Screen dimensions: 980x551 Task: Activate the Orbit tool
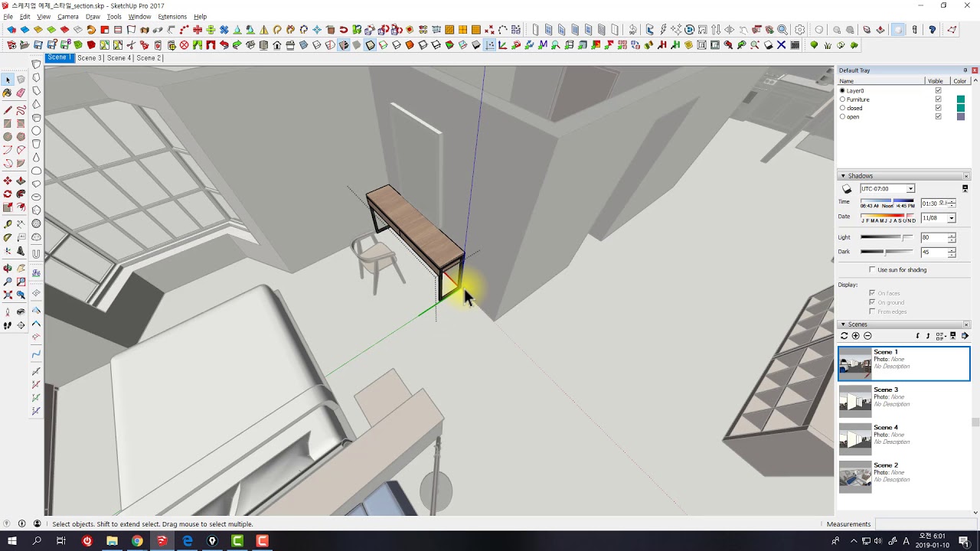point(8,268)
